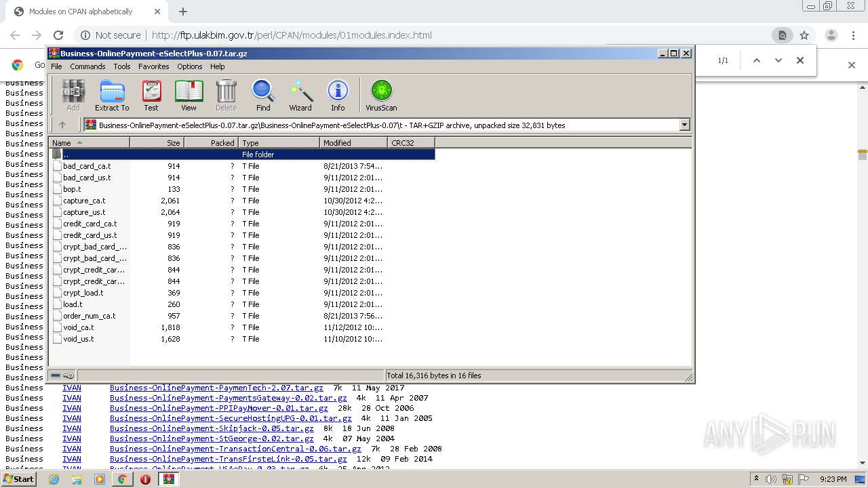Click the Chrome address bar URL
This screenshot has width=868, height=488.
coord(292,35)
